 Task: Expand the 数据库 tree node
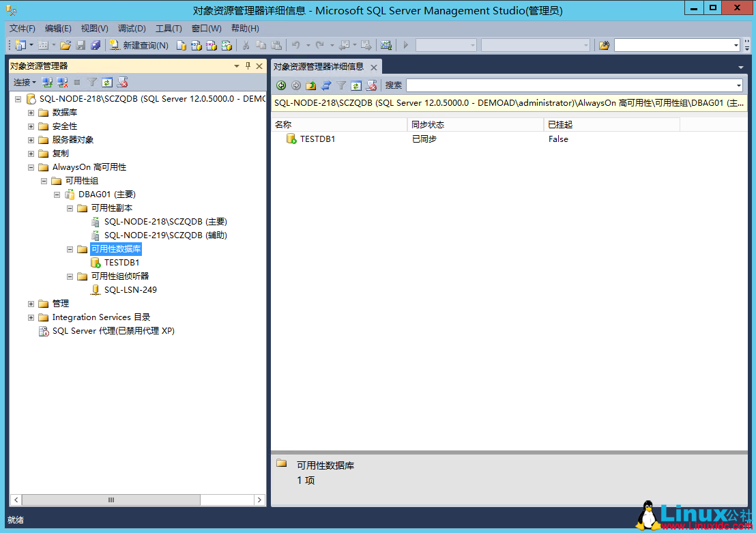click(x=31, y=112)
